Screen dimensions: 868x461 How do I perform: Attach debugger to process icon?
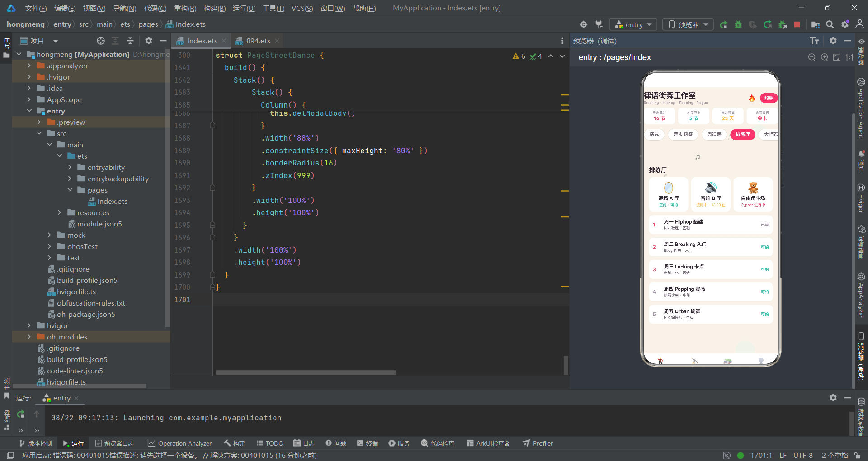pos(783,24)
